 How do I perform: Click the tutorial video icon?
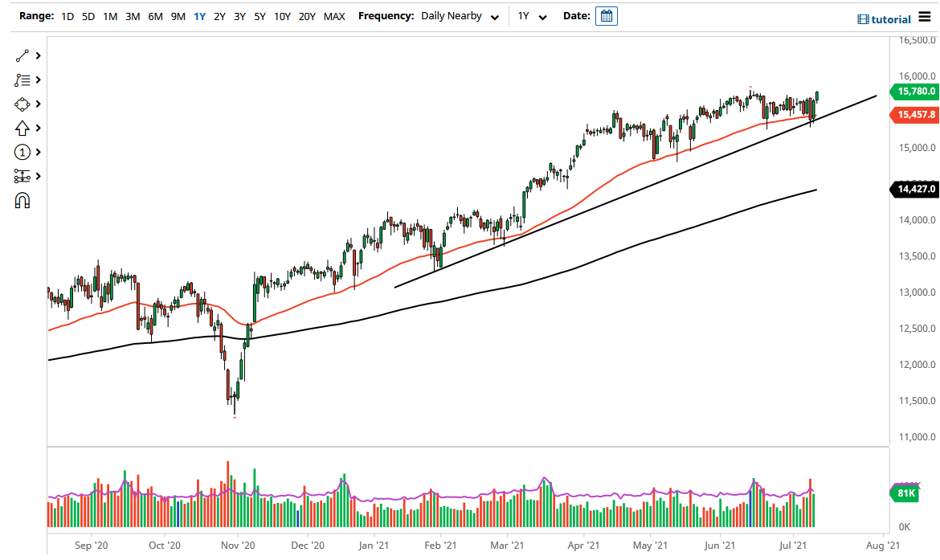863,19
